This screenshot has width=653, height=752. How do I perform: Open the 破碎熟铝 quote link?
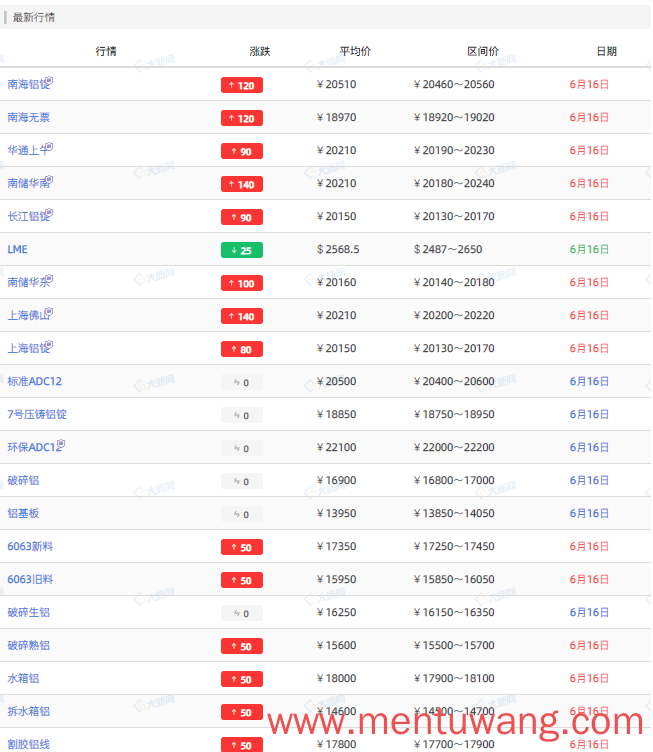coord(28,646)
